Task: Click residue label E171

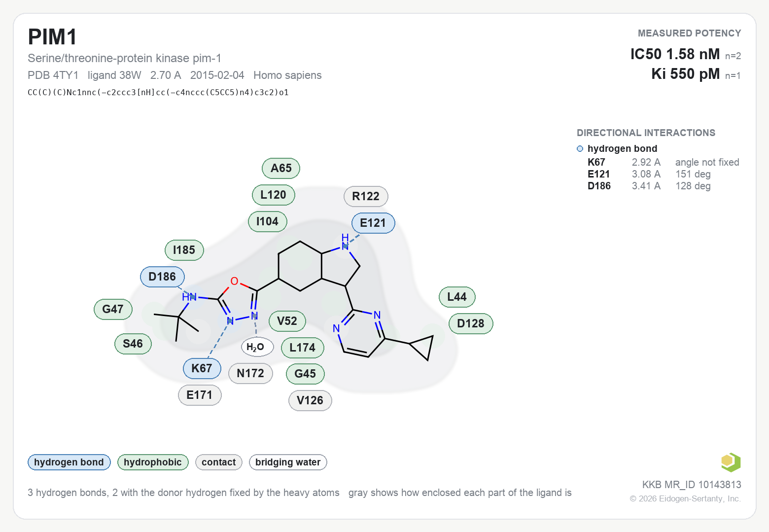Action: coord(200,395)
